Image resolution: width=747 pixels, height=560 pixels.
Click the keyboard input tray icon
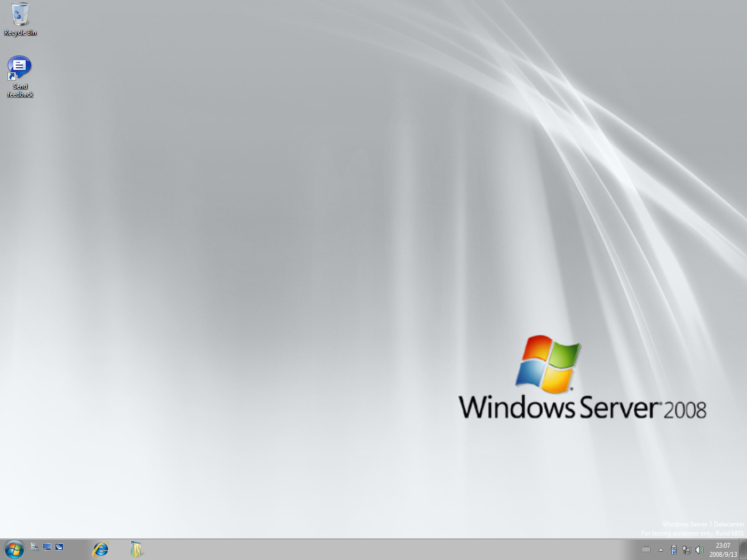pyautogui.click(x=646, y=549)
